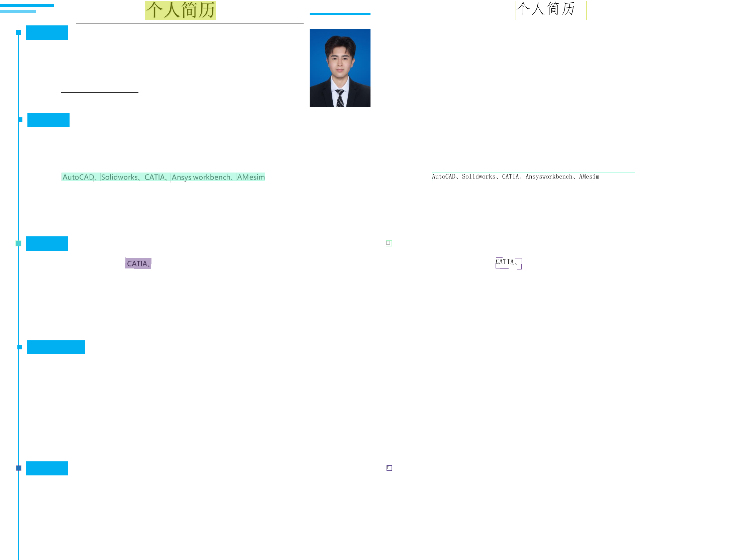Click the dark navy square timeline marker

(19, 468)
